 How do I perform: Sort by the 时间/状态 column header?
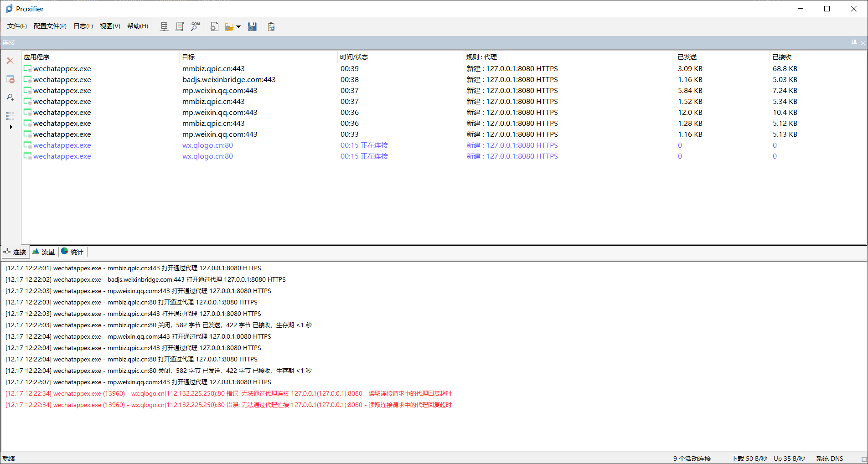click(401, 57)
